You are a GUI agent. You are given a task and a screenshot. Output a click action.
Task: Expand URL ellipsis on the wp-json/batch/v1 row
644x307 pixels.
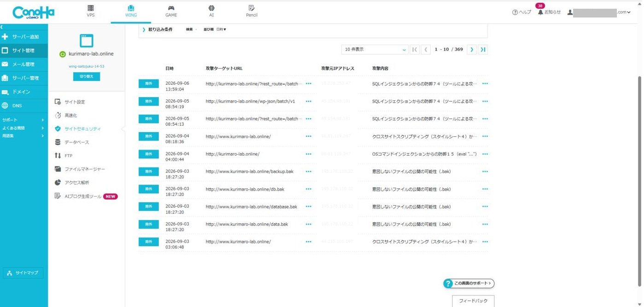coord(308,101)
